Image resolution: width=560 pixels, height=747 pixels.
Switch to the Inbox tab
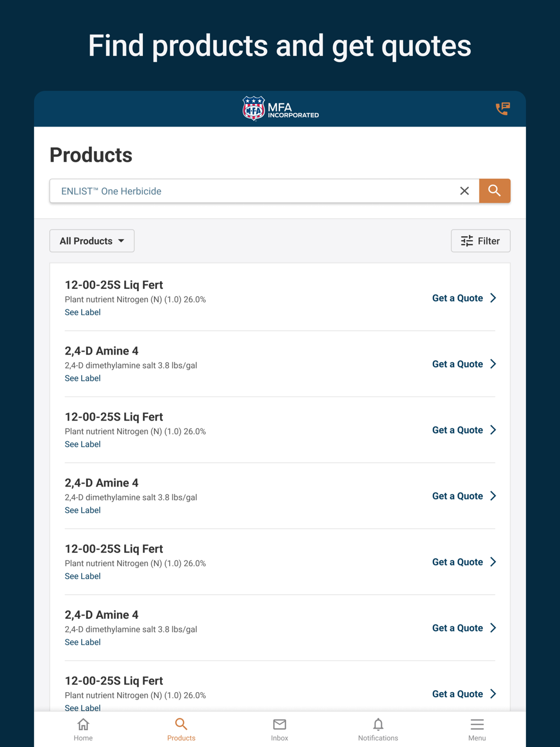pos(279,729)
